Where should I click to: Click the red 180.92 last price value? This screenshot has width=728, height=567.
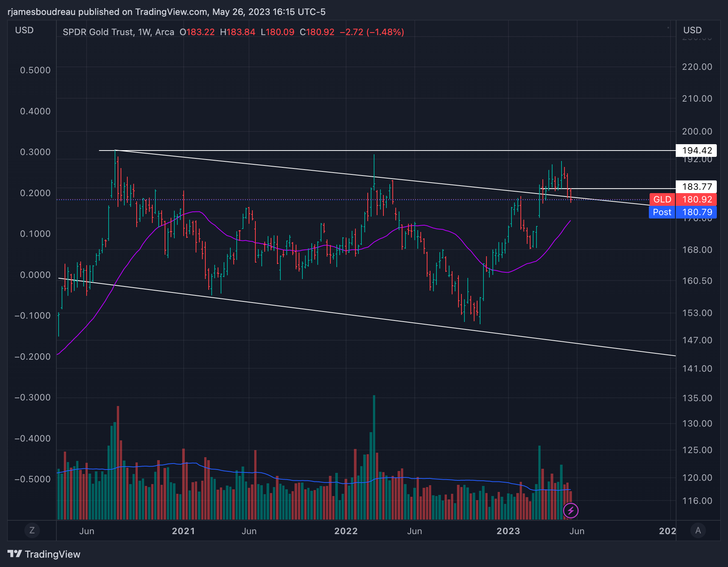697,199
